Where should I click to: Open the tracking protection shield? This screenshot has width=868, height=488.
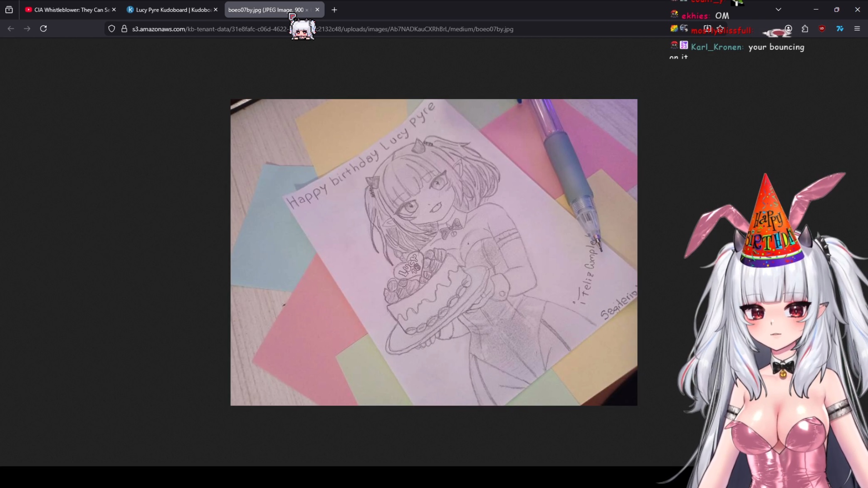(111, 29)
